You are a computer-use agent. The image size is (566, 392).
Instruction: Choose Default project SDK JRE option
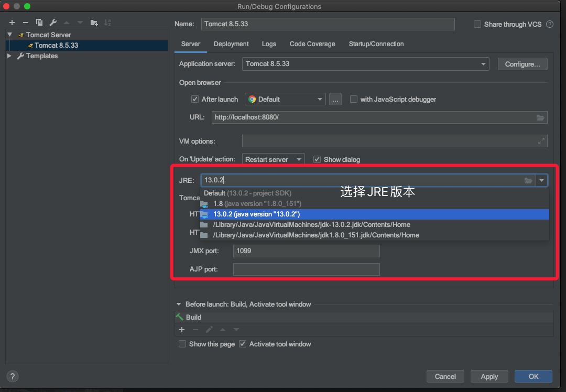[x=374, y=193]
